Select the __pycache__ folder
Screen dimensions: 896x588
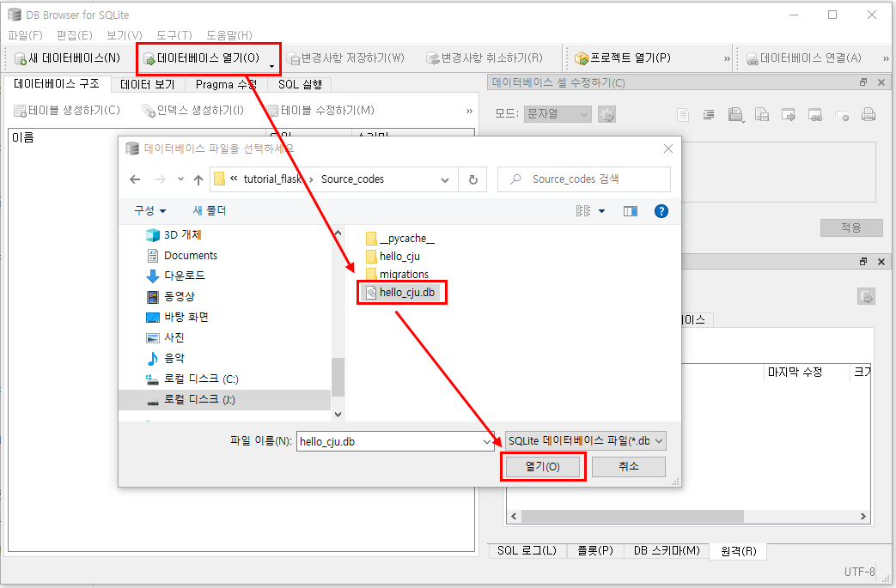click(400, 238)
